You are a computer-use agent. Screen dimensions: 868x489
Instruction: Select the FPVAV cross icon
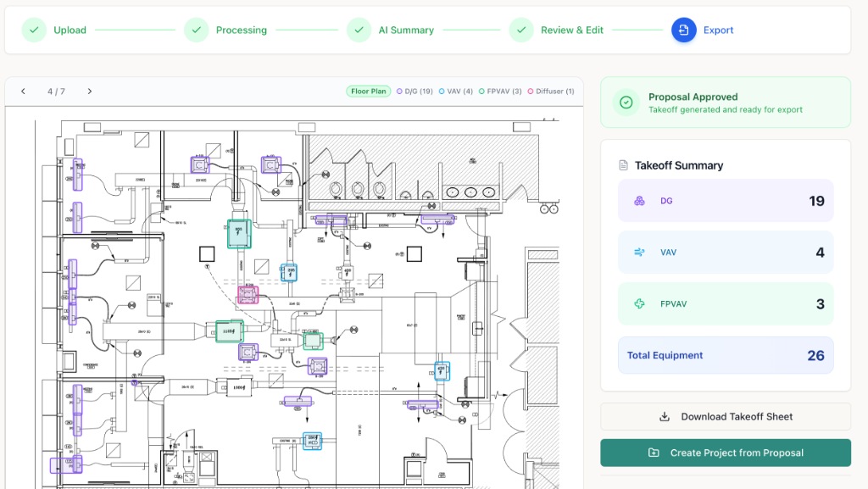638,303
